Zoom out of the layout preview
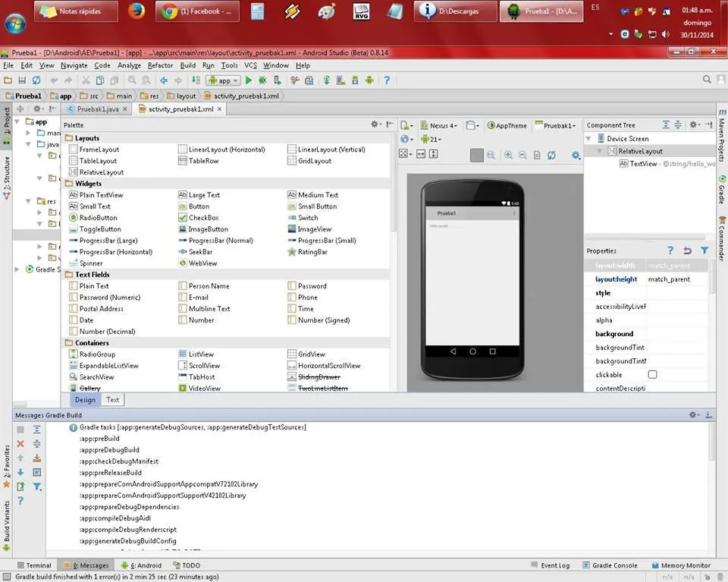The height and width of the screenshot is (582, 728). coord(522,155)
